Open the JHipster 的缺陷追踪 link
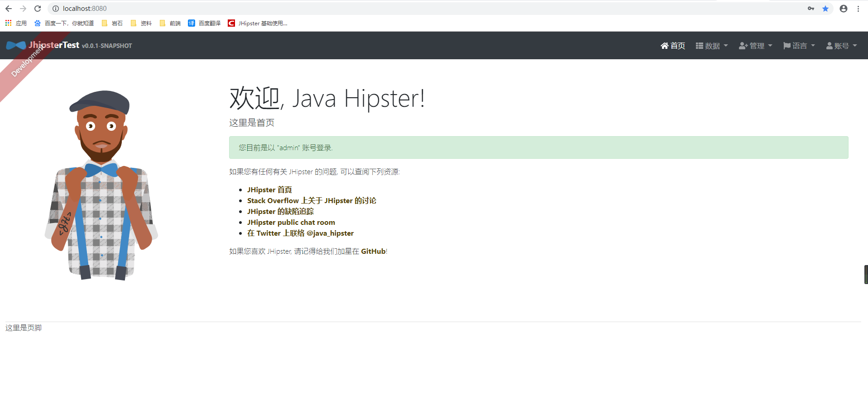868x408 pixels. [x=280, y=211]
